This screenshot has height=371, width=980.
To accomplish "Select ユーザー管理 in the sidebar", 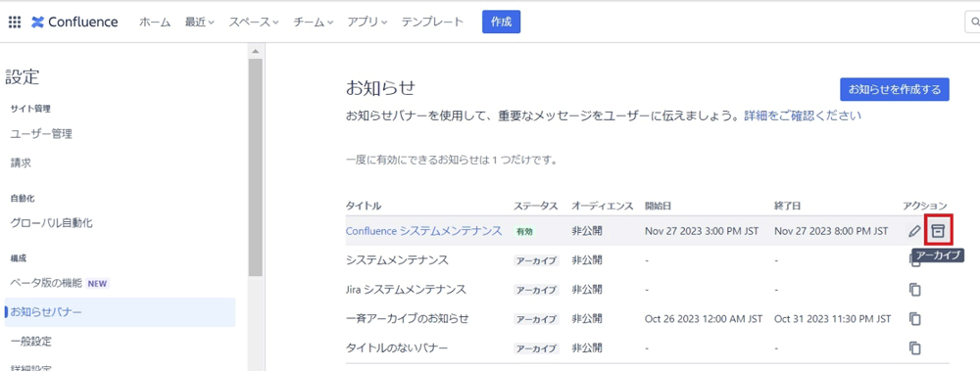I will pos(41,134).
